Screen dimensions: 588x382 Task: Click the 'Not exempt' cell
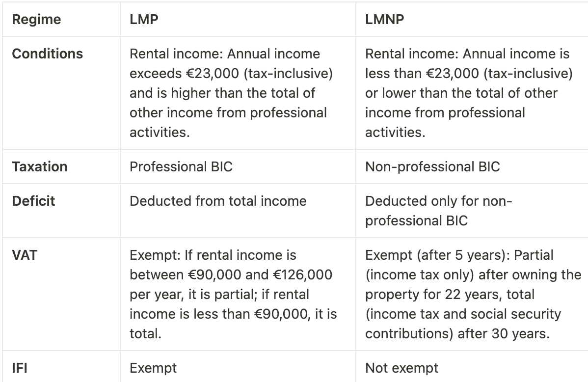472,367
